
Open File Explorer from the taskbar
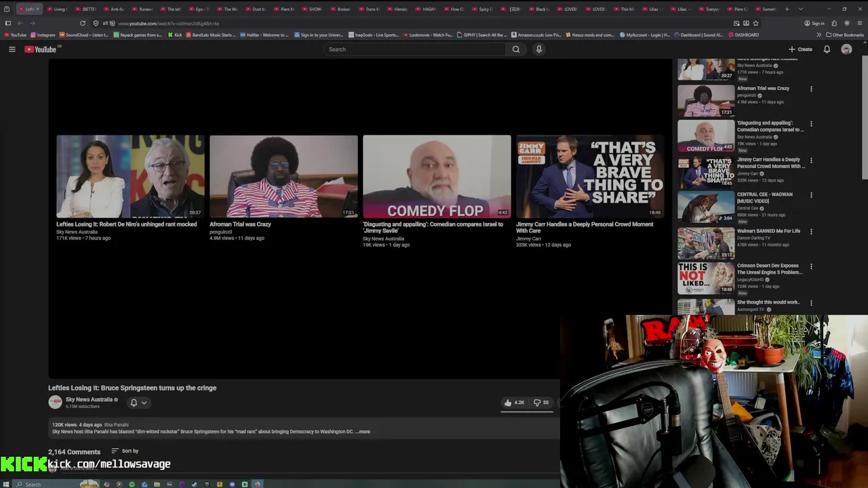[157, 484]
